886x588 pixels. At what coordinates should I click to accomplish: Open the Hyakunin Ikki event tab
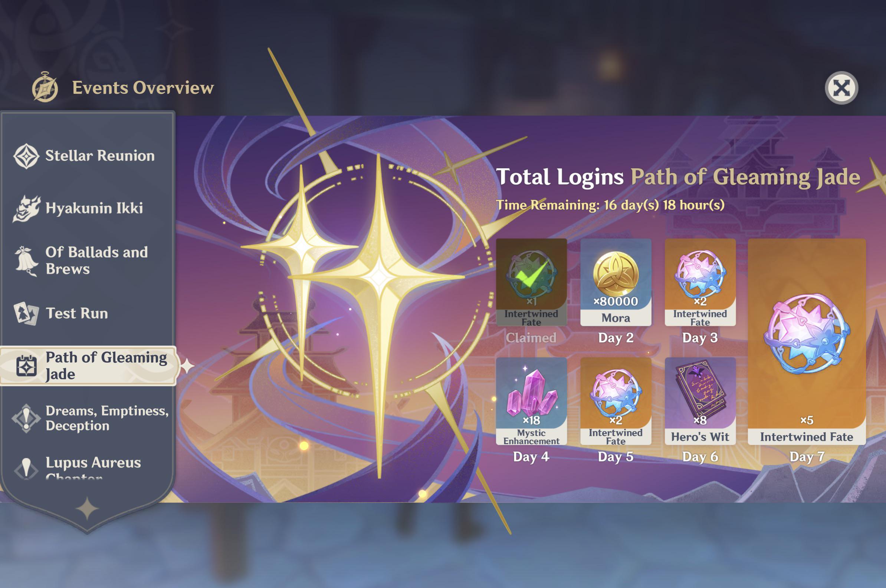[88, 208]
